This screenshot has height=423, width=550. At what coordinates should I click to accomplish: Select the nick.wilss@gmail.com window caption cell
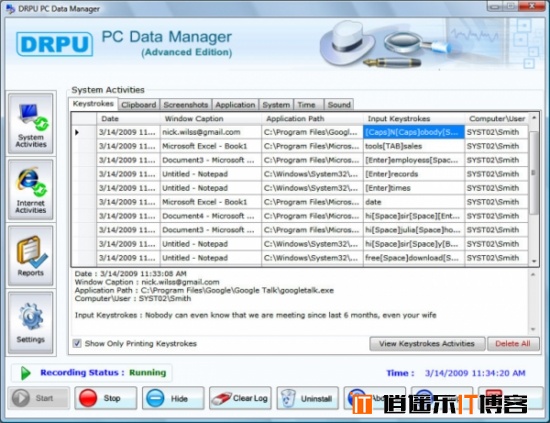pyautogui.click(x=210, y=132)
